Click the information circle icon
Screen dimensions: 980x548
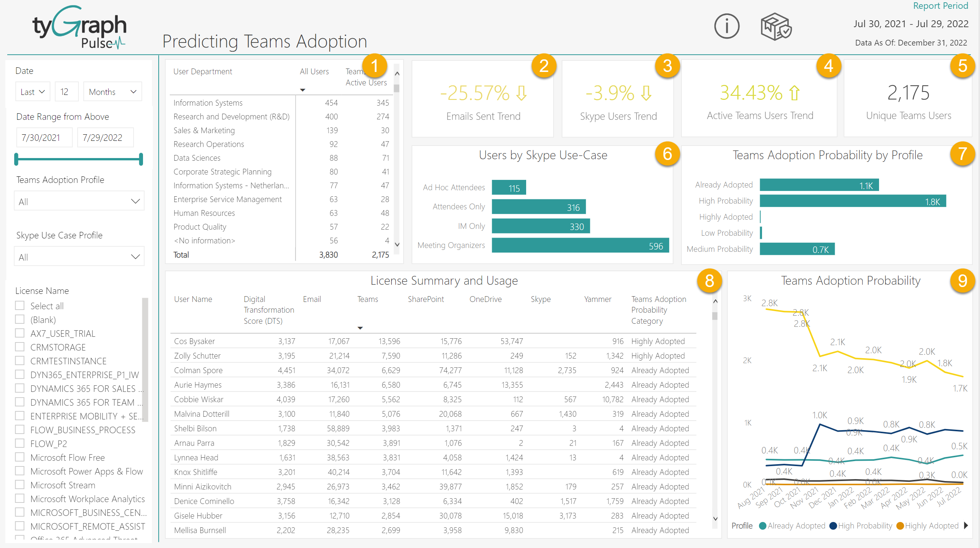(x=726, y=26)
